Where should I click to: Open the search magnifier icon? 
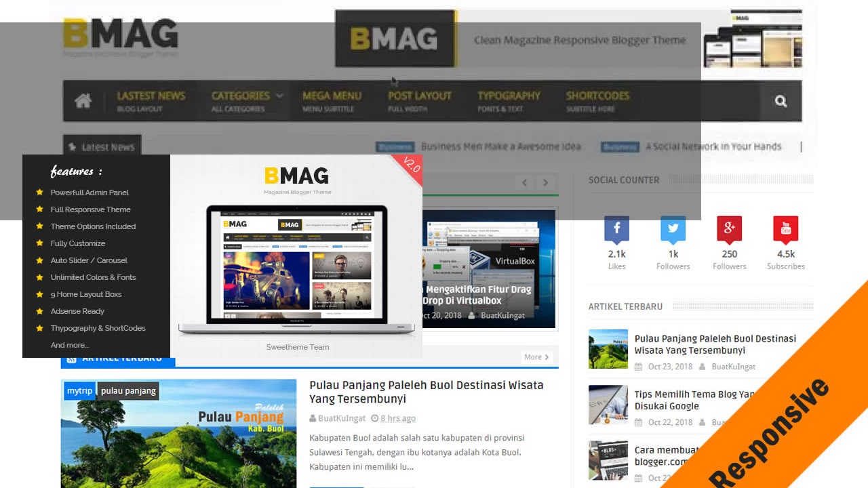tap(781, 101)
